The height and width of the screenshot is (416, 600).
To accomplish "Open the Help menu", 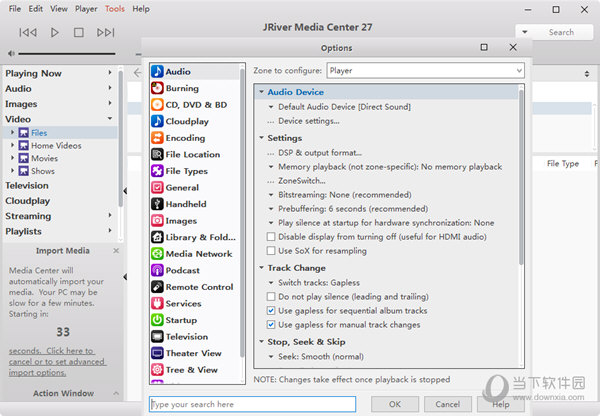I will [141, 8].
